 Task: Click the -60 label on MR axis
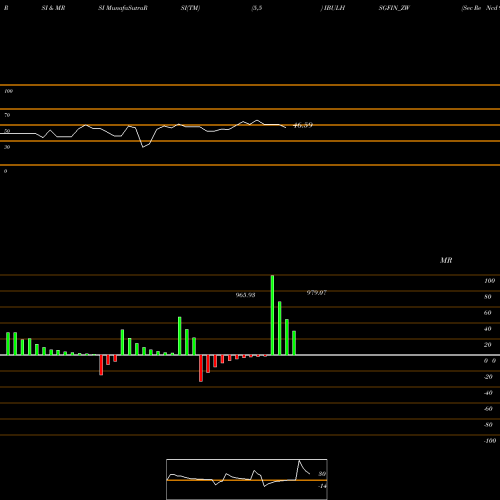click(x=488, y=409)
